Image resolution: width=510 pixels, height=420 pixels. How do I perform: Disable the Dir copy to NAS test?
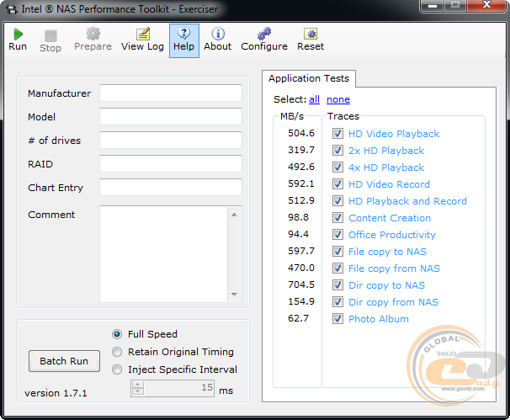pos(337,285)
